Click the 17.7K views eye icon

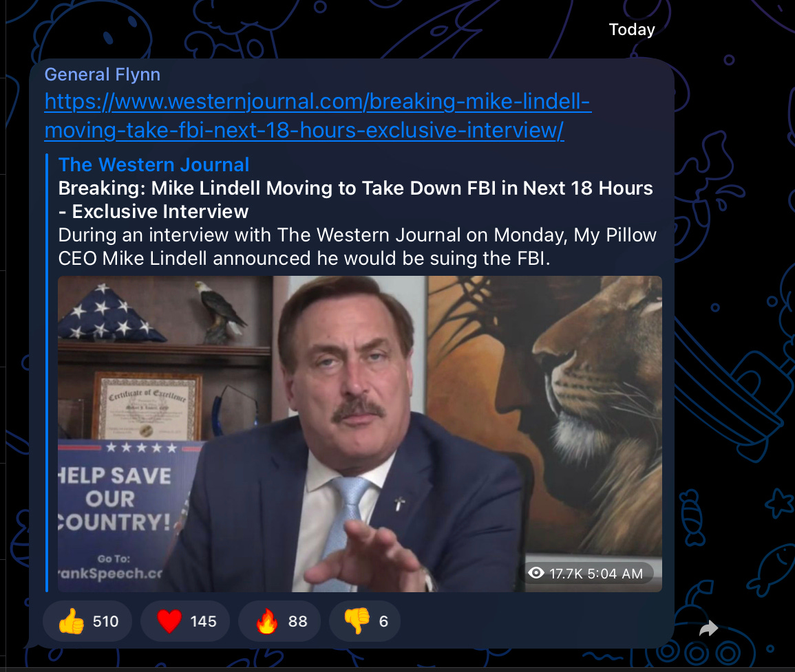pyautogui.click(x=536, y=573)
